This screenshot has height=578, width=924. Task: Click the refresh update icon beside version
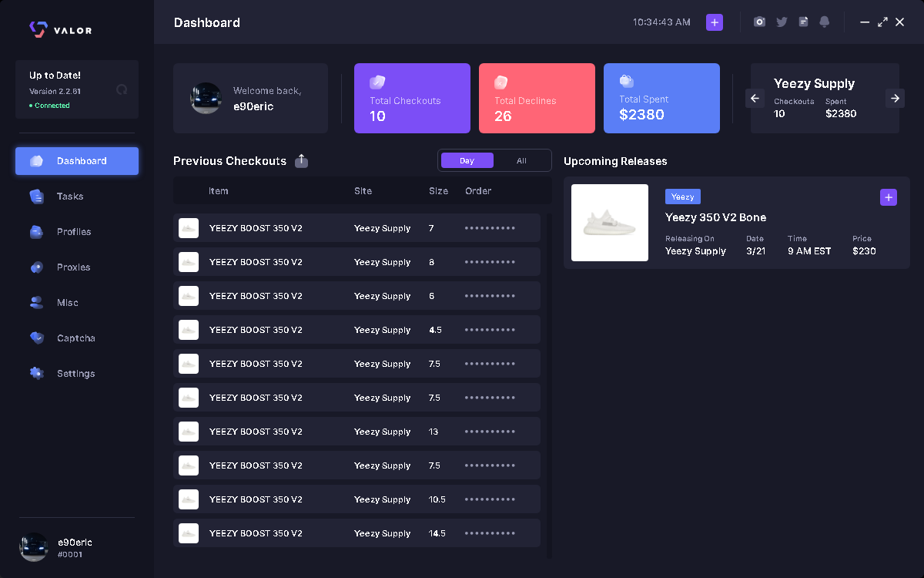tap(122, 89)
